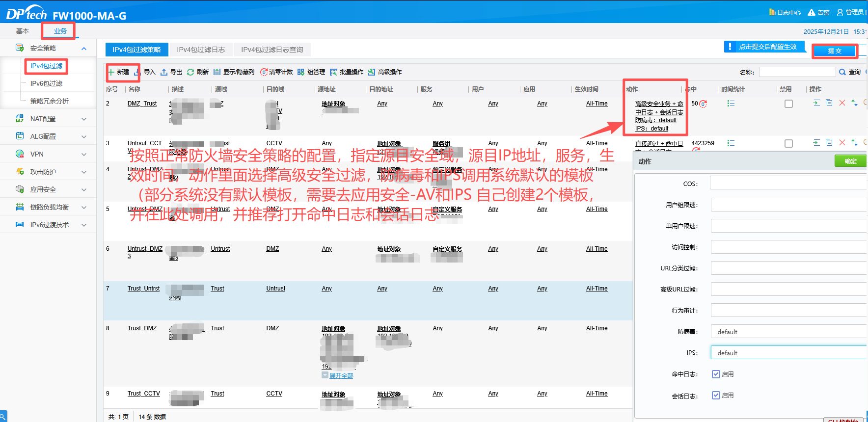868x422 pixels.
Task: Click copy icon for policy 3 row
Action: (829, 143)
